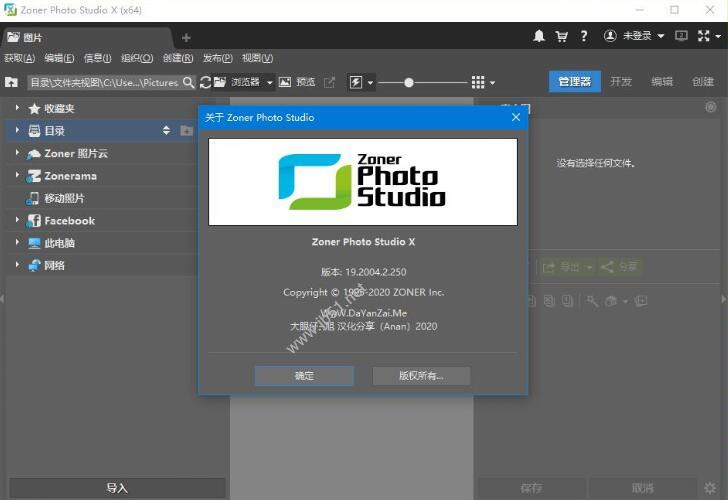Click the refresh sync icon
728x500 pixels.
pos(205,82)
